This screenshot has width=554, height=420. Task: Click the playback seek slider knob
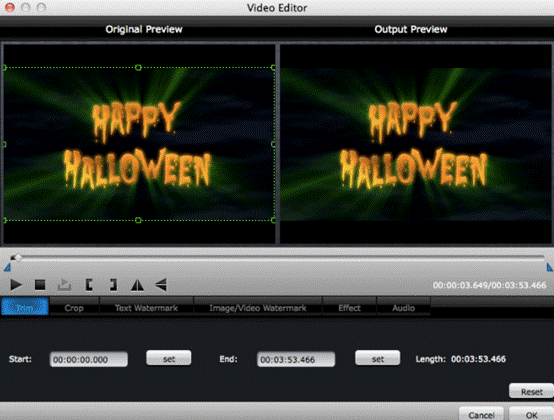click(17, 258)
